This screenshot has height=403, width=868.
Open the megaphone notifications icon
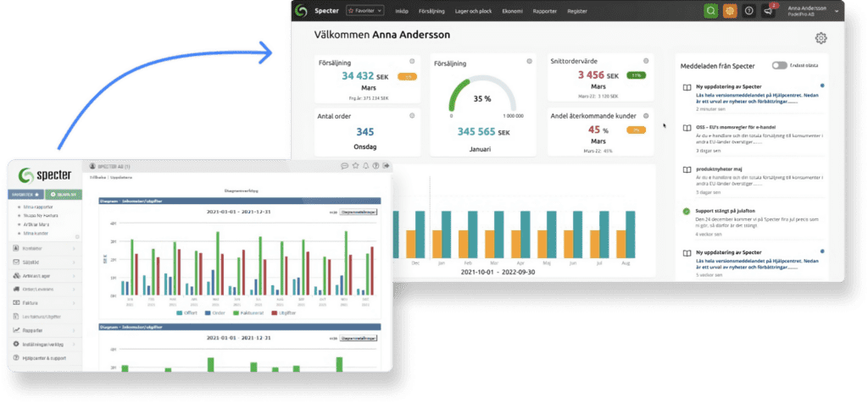click(767, 10)
